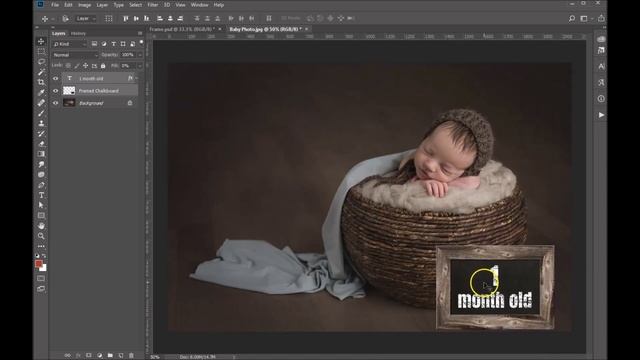640x360 pixels.
Task: Hide the Background layer
Action: (56, 103)
